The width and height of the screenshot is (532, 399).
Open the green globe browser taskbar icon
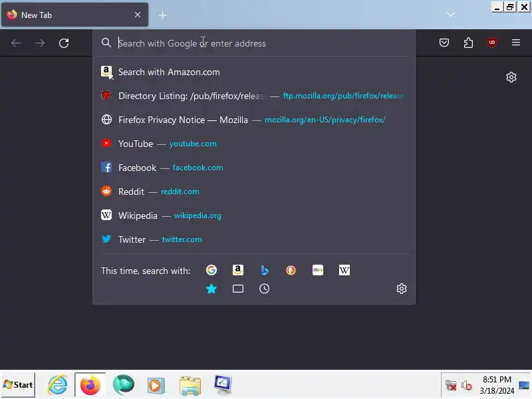coord(124,385)
